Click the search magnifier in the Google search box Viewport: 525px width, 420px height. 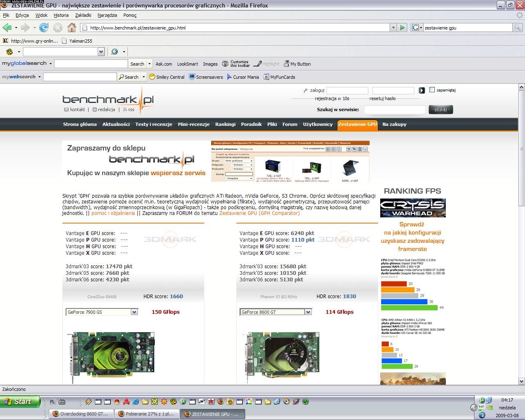518,27
